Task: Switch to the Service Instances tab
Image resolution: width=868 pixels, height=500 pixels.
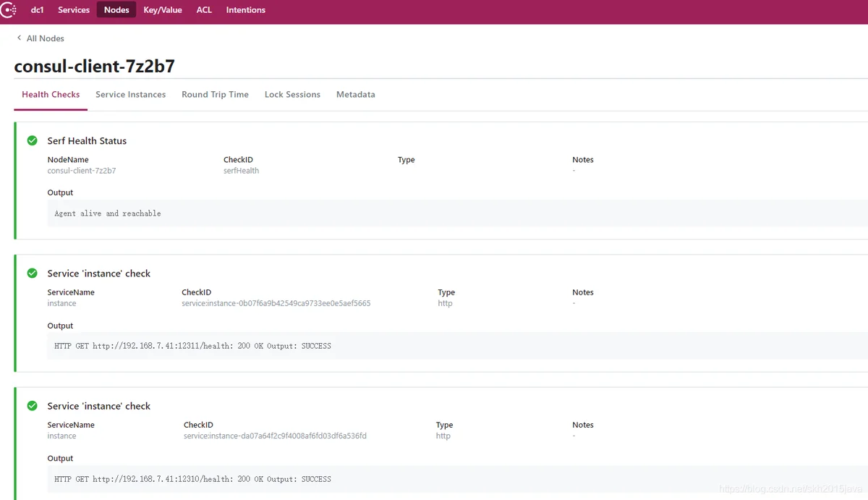Action: click(130, 95)
